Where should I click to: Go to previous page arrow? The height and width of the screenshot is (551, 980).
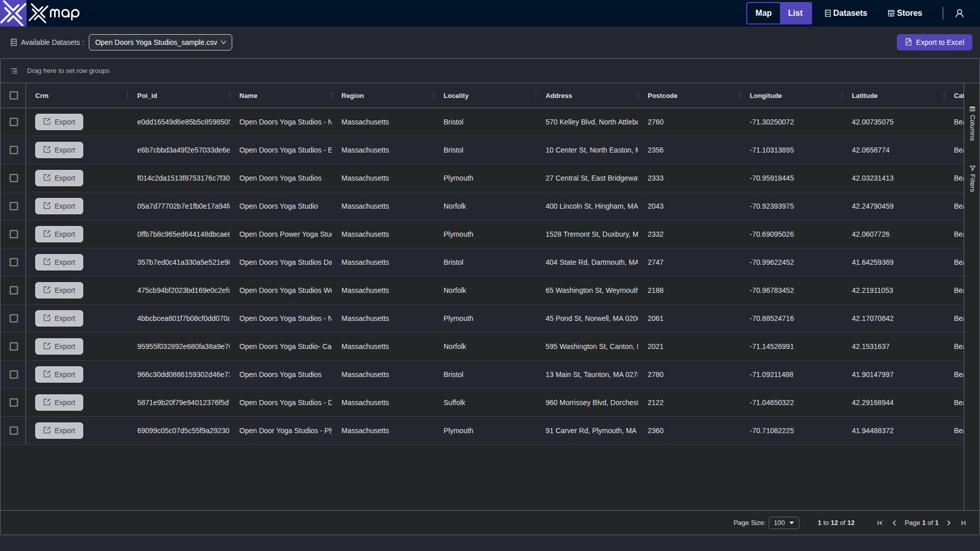point(894,523)
